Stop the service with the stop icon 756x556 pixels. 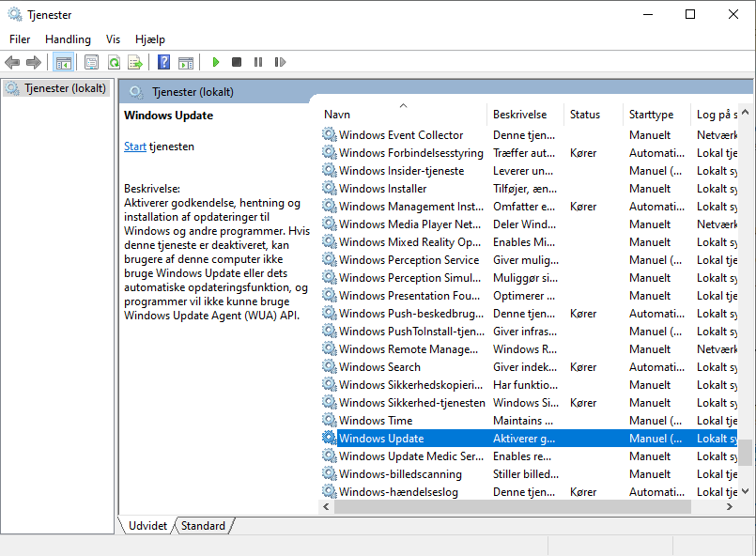(x=237, y=62)
